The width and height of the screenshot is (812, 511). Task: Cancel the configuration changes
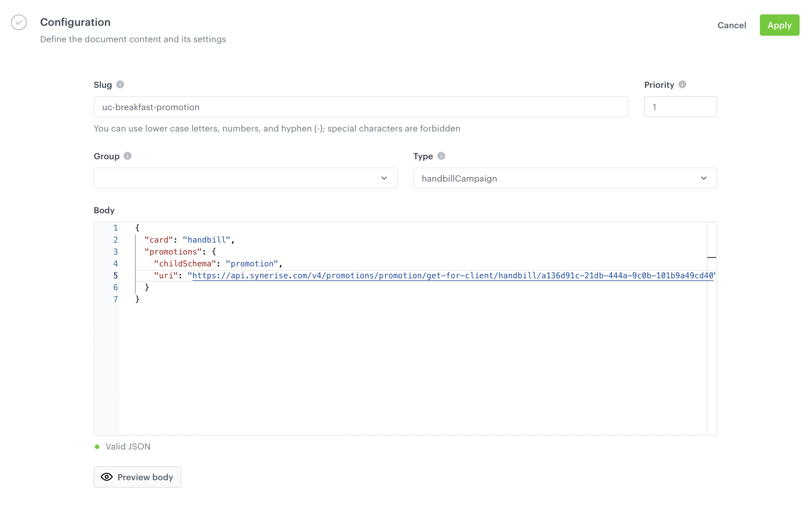pyautogui.click(x=732, y=25)
